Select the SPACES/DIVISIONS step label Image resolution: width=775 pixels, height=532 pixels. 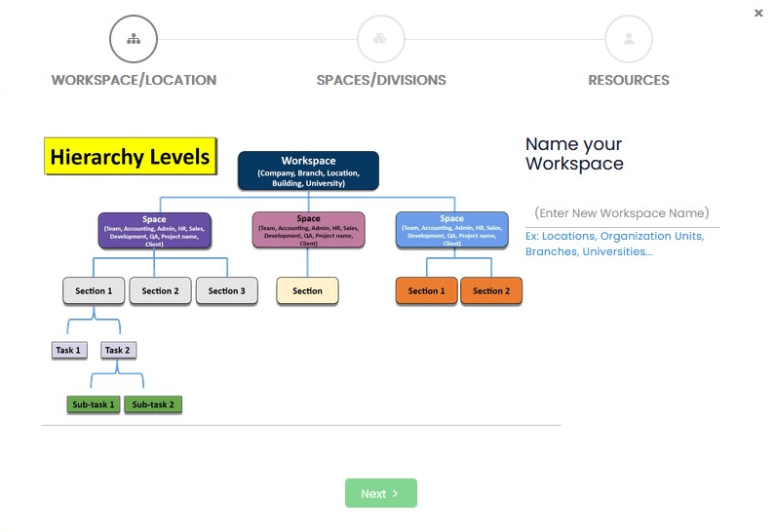pos(381,80)
